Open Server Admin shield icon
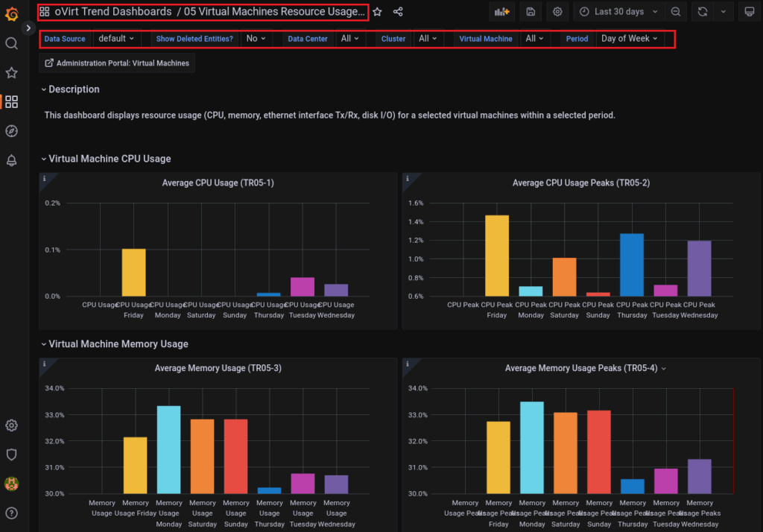 click(12, 455)
